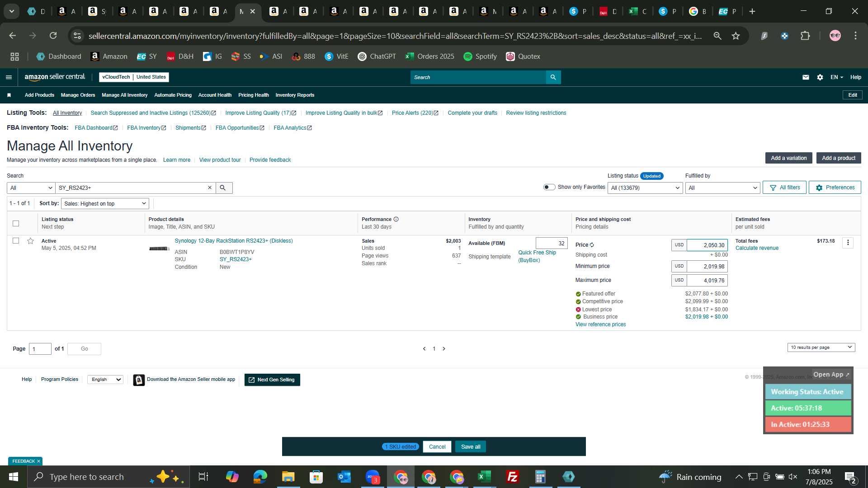This screenshot has width=868, height=488.
Task: Open new browser tab
Action: [x=752, y=11]
